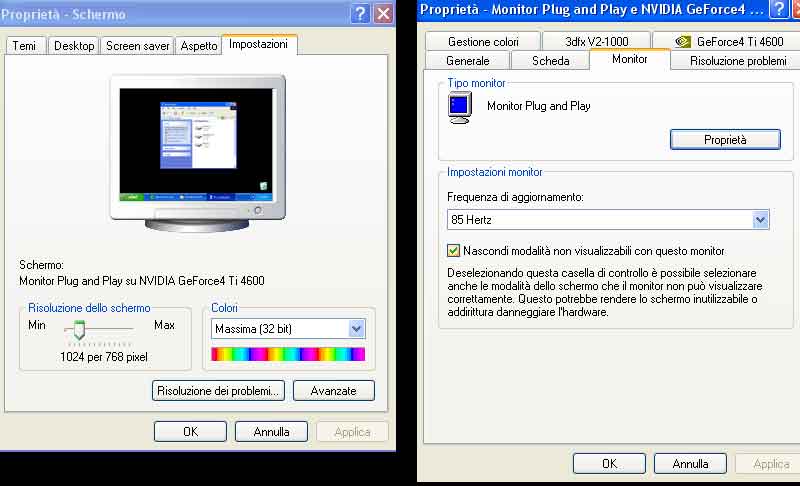The width and height of the screenshot is (800, 486).
Task: Switch to the 3dfx V2-1000 tab
Action: point(596,42)
